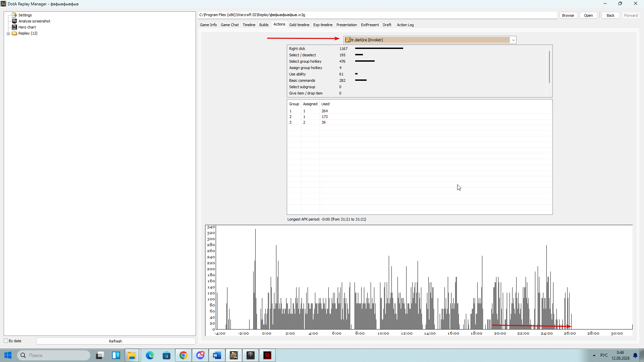Expand the Replay (12) tree node

(x=8, y=34)
